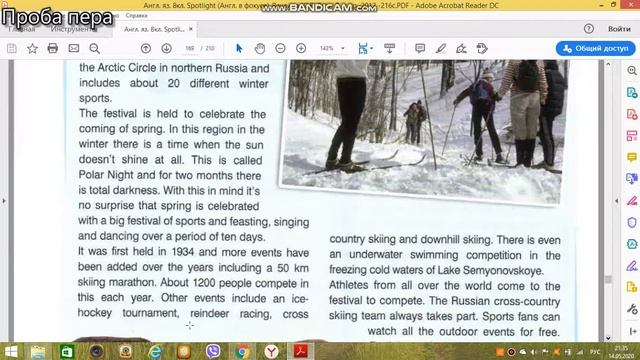The image size is (640, 360).
Task: Send the file by email via the envelope icon
Action: click(x=74, y=49)
